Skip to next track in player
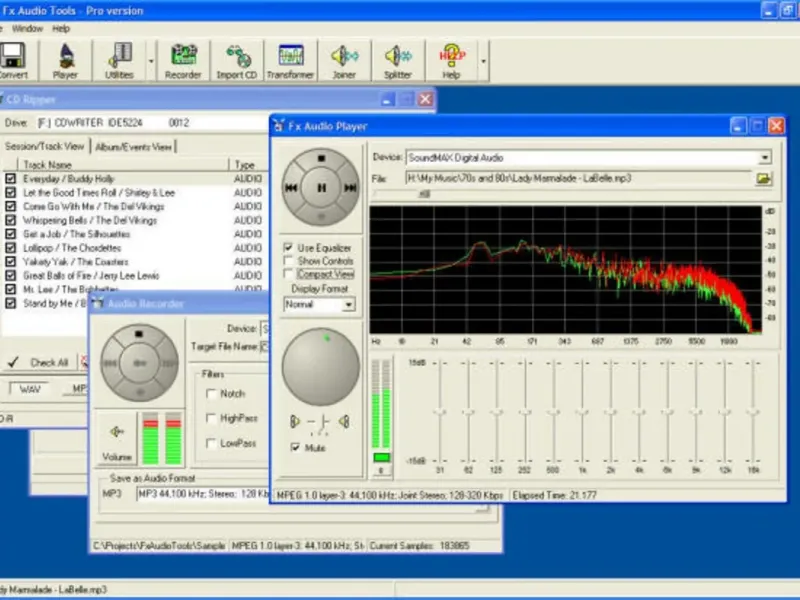Viewport: 800px width, 600px height. (x=351, y=188)
